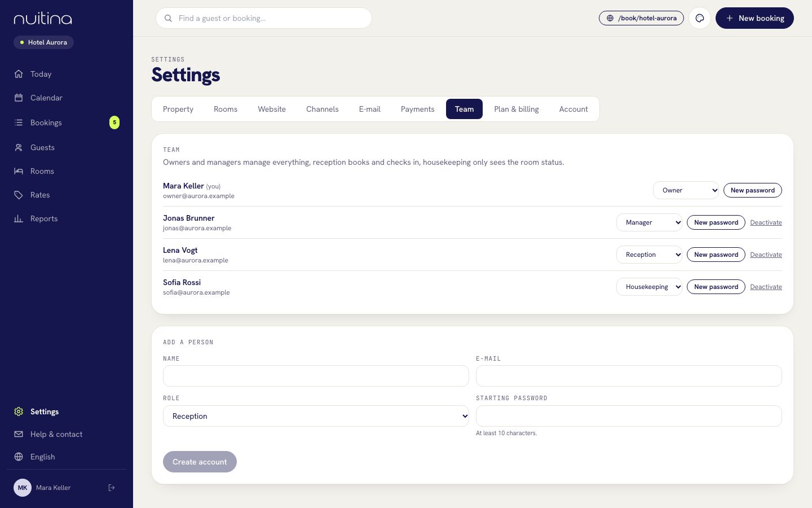Click New password for Jonas Brunner
The image size is (812, 508).
click(x=716, y=222)
